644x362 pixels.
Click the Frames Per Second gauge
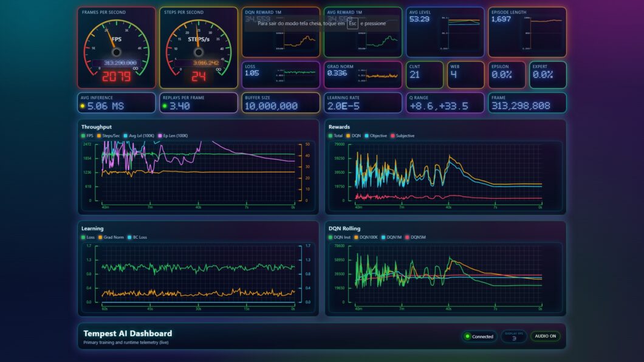tap(117, 47)
